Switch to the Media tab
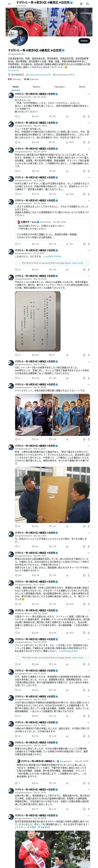The width and height of the screenshot is (98, 868). 82,87
